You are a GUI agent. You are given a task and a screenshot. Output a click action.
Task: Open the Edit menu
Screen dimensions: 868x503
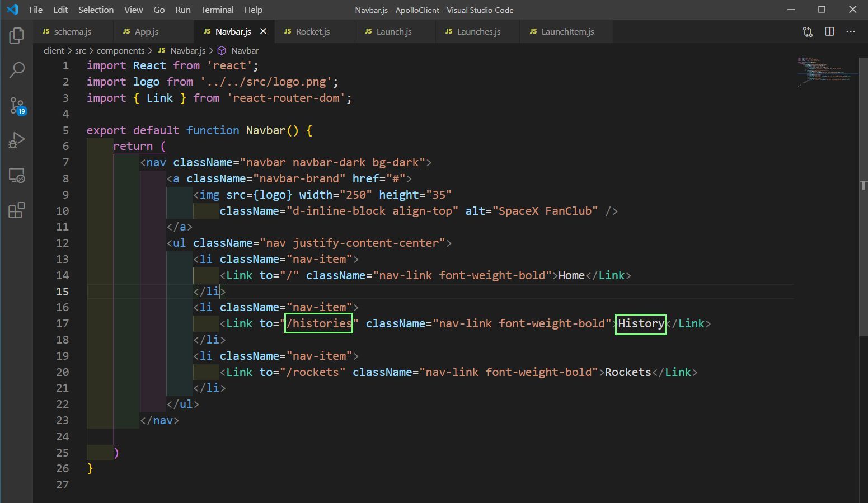[x=60, y=10]
